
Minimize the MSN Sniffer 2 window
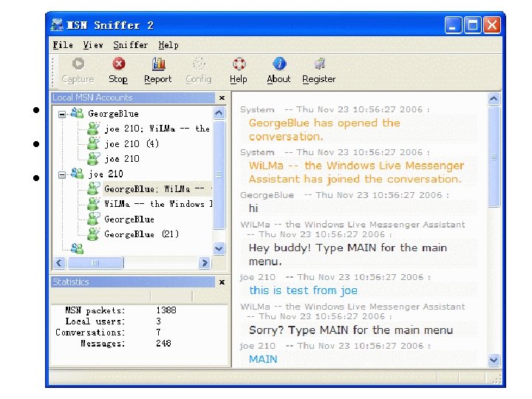(x=453, y=25)
